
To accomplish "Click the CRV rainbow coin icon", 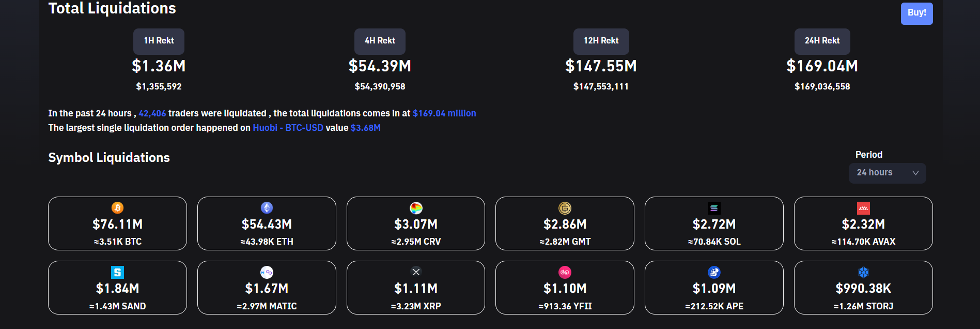I will click(x=416, y=208).
